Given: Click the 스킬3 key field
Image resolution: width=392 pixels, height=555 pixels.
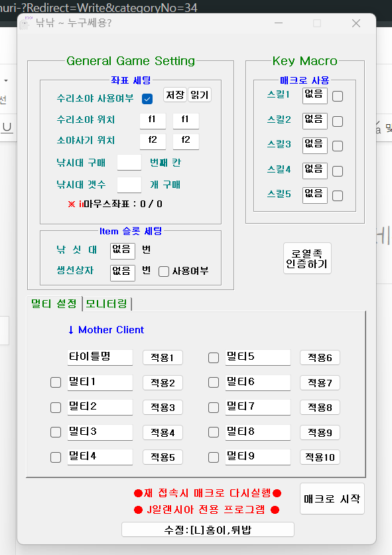Looking at the screenshot, I should pos(315,145).
